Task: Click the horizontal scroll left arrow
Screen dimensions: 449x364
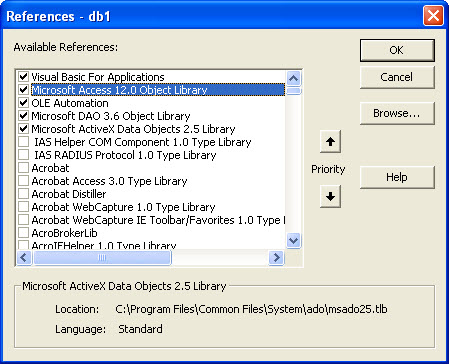Action: click(24, 257)
